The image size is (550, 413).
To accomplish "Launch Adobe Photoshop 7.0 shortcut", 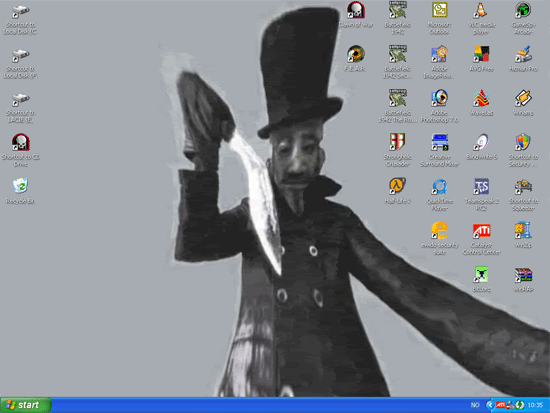I will 440,98.
